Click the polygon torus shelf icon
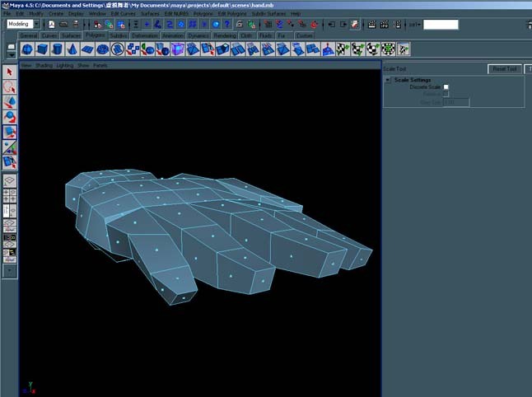532x397 pixels. tap(102, 49)
